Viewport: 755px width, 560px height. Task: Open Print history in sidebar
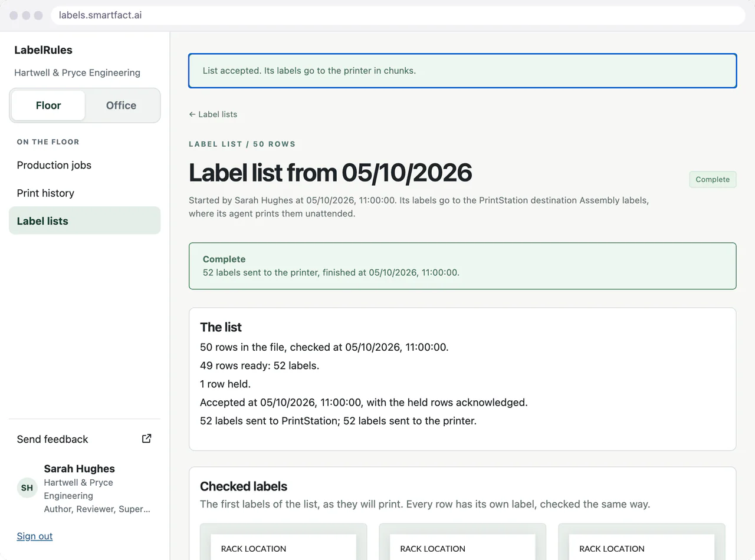(84, 193)
